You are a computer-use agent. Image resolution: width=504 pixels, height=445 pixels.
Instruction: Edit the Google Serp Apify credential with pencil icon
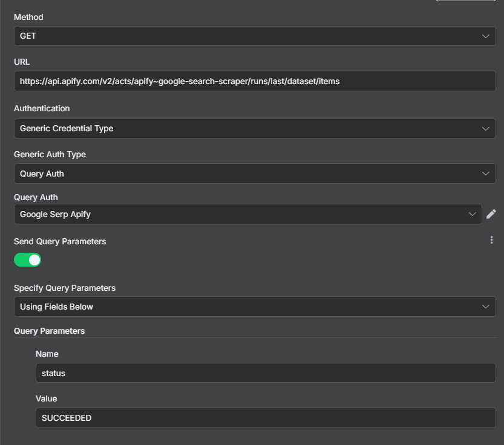point(491,214)
